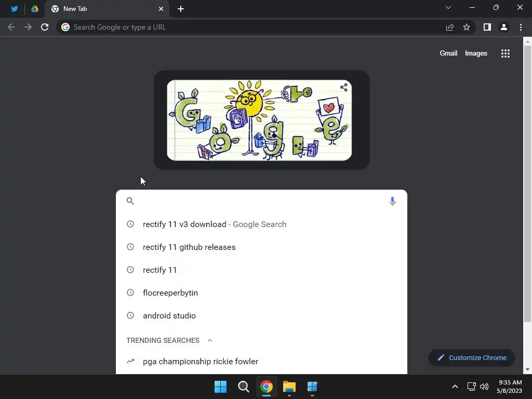This screenshot has width=532, height=399.
Task: Show hidden system tray icons
Action: click(x=455, y=387)
